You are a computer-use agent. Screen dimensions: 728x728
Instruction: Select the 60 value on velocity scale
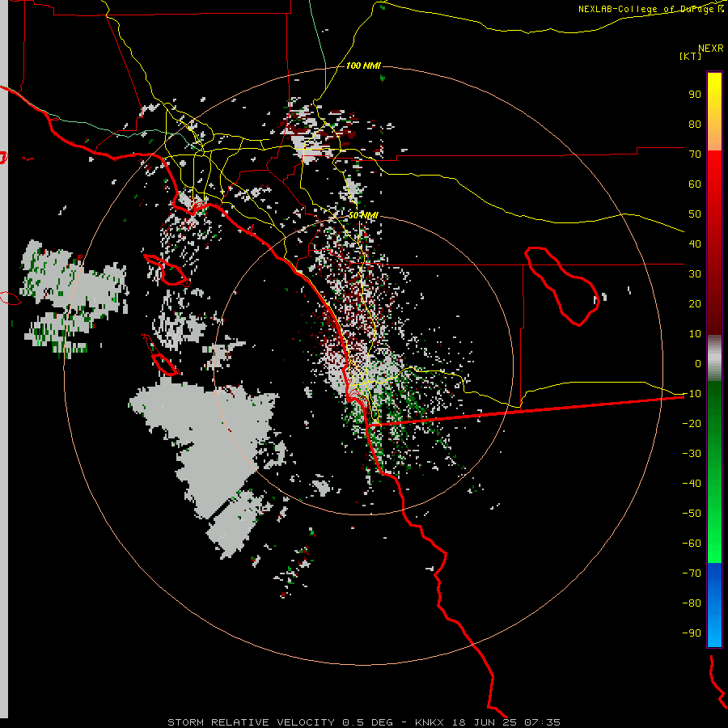pos(695,184)
